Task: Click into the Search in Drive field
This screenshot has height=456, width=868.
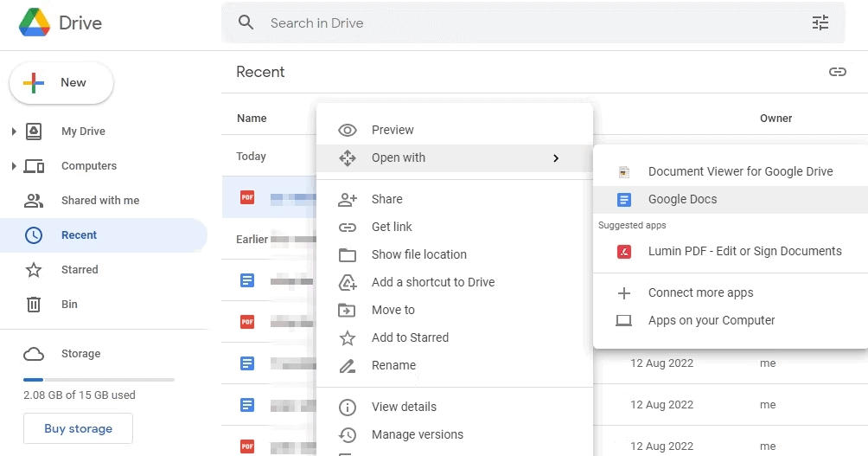Action: pyautogui.click(x=519, y=23)
